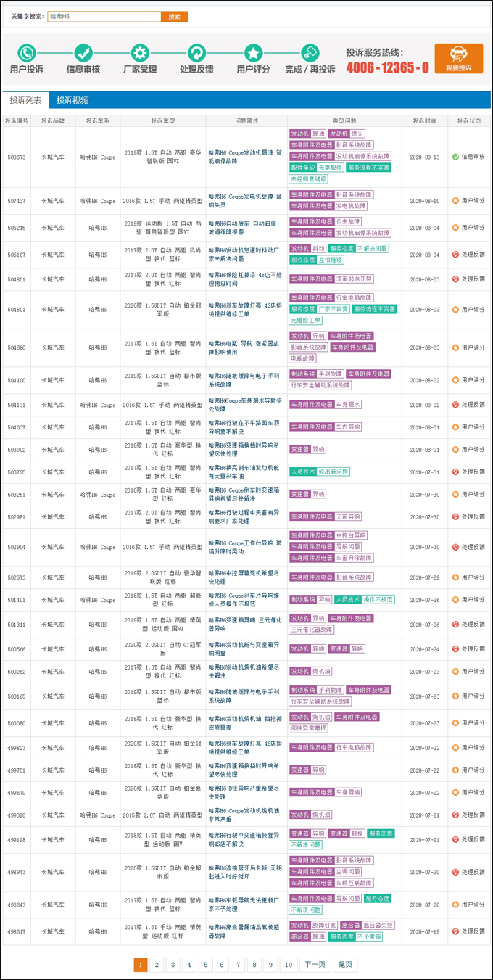The width and height of the screenshot is (493, 980).
Task: Click 用户评分 status icon for complaint 504680
Action: click(x=455, y=348)
